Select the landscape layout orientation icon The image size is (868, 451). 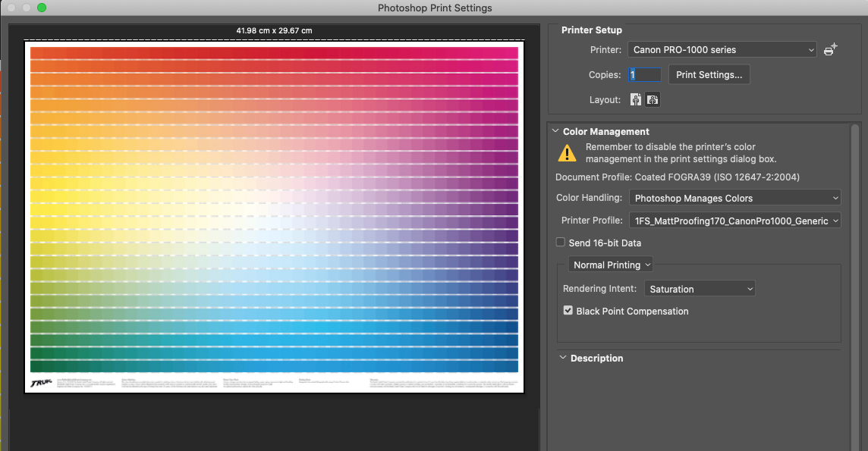coord(653,99)
